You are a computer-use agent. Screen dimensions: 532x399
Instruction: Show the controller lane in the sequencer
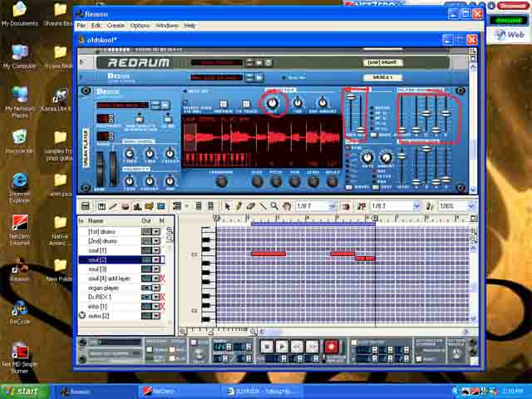pos(160,206)
